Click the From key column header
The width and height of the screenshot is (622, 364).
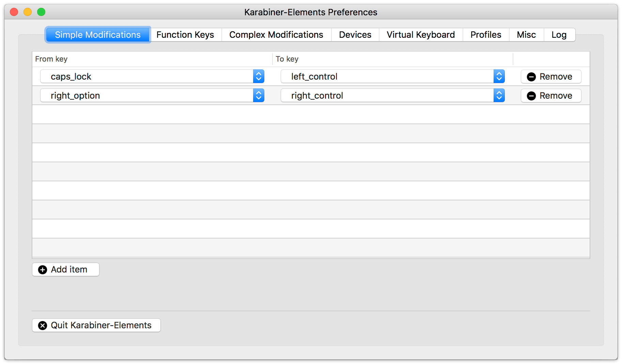click(x=152, y=59)
